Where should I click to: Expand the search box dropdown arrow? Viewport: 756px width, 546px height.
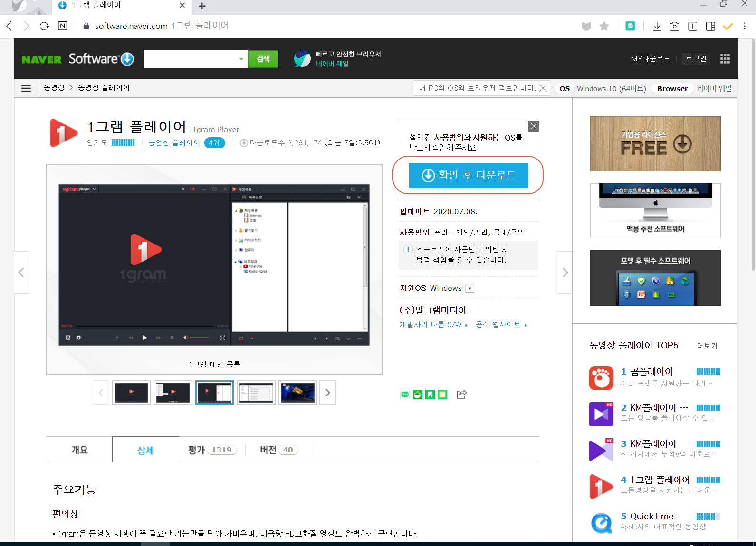[241, 59]
